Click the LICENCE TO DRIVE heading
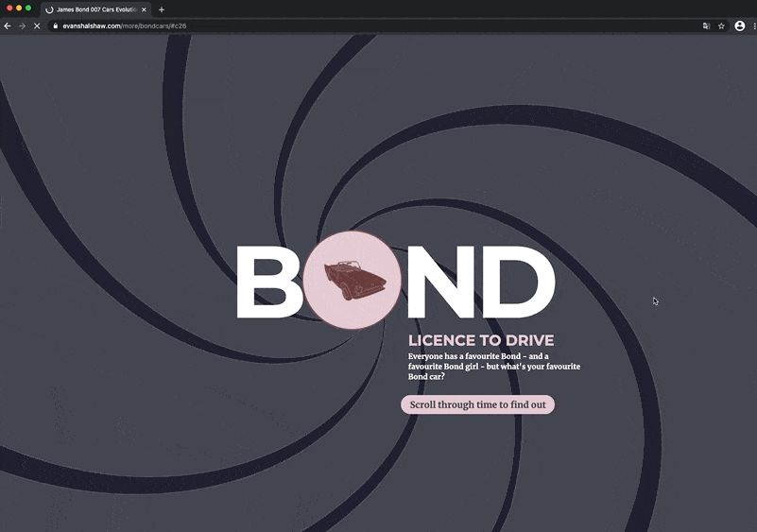This screenshot has width=757, height=532. pyautogui.click(x=481, y=340)
